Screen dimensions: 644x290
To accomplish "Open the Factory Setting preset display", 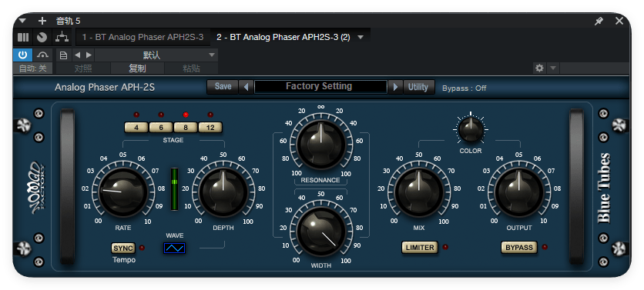I will pos(320,87).
